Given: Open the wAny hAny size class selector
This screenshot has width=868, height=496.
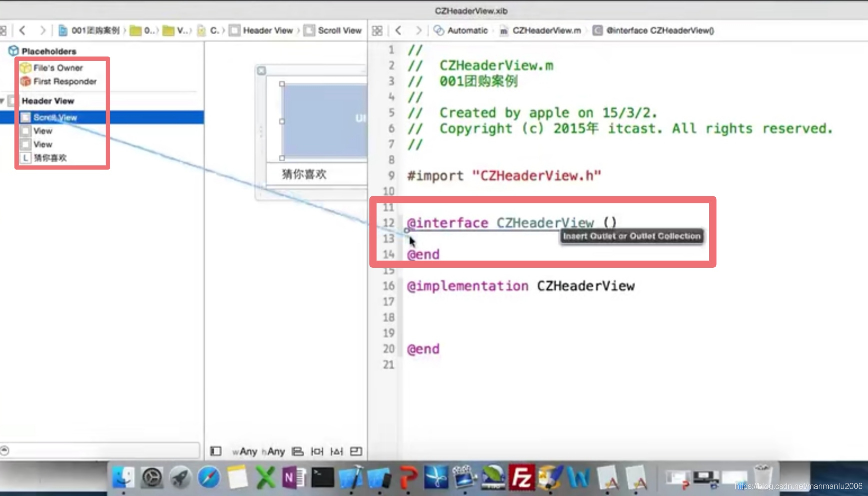Looking at the screenshot, I should point(258,451).
